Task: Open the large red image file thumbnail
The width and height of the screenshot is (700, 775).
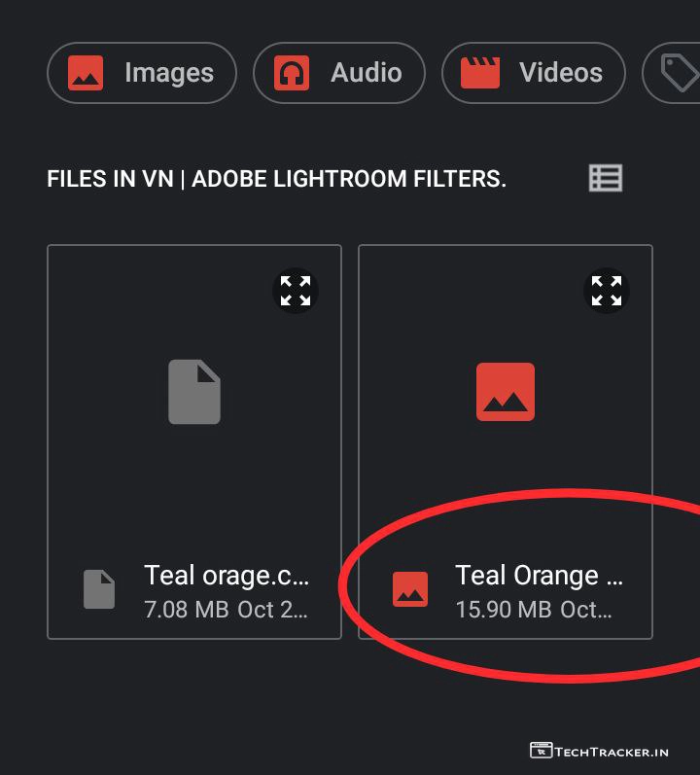Action: (506, 392)
